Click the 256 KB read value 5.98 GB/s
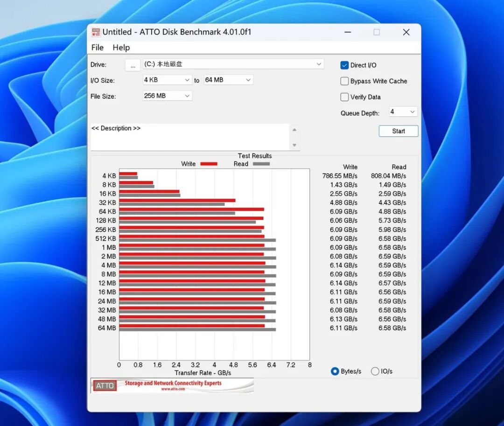 pos(392,230)
